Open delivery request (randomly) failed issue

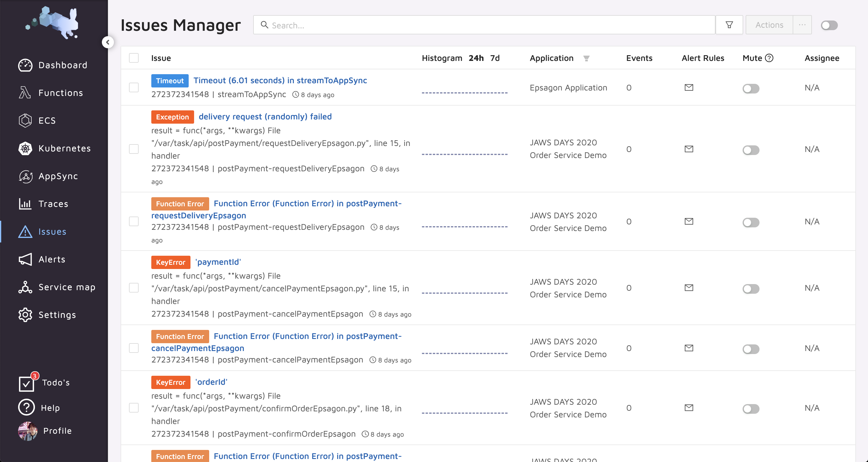(x=265, y=116)
